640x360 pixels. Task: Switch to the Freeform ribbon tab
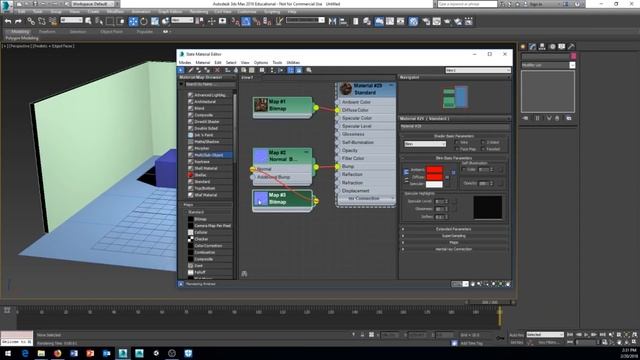click(47, 31)
